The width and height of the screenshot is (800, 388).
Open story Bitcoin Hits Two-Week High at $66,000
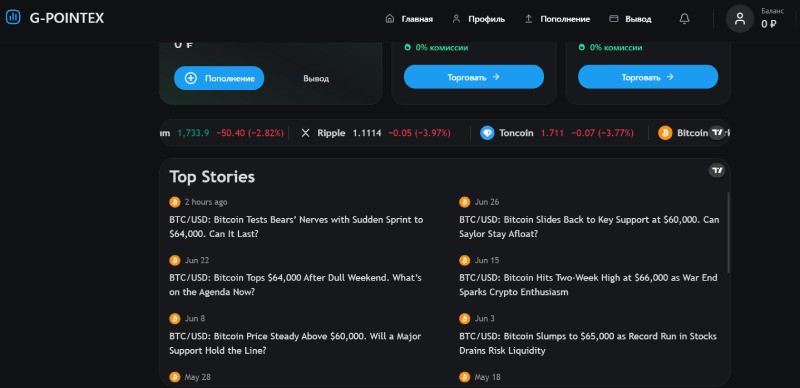coord(588,285)
